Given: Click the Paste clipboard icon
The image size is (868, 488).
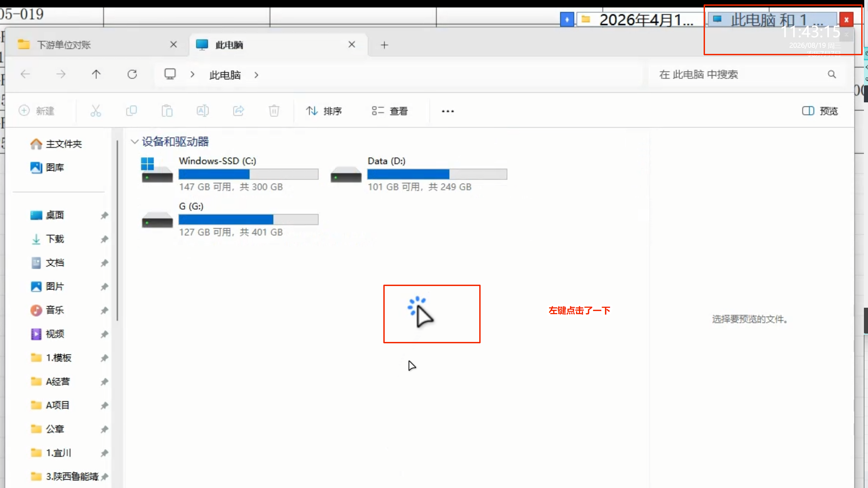Looking at the screenshot, I should [167, 111].
